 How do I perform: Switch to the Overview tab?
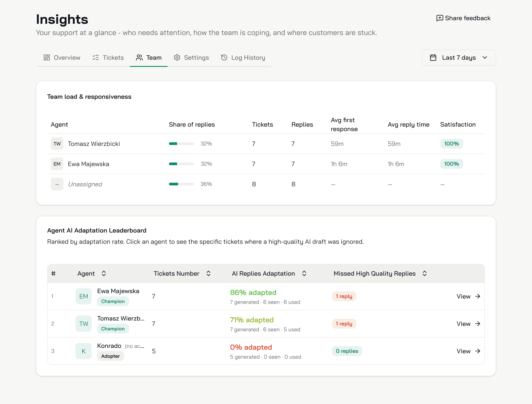point(62,58)
